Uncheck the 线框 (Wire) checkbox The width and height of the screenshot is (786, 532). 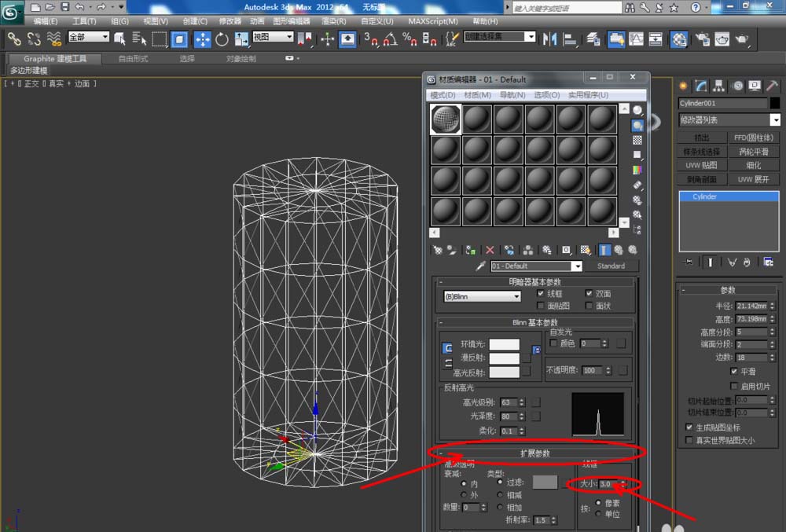541,293
